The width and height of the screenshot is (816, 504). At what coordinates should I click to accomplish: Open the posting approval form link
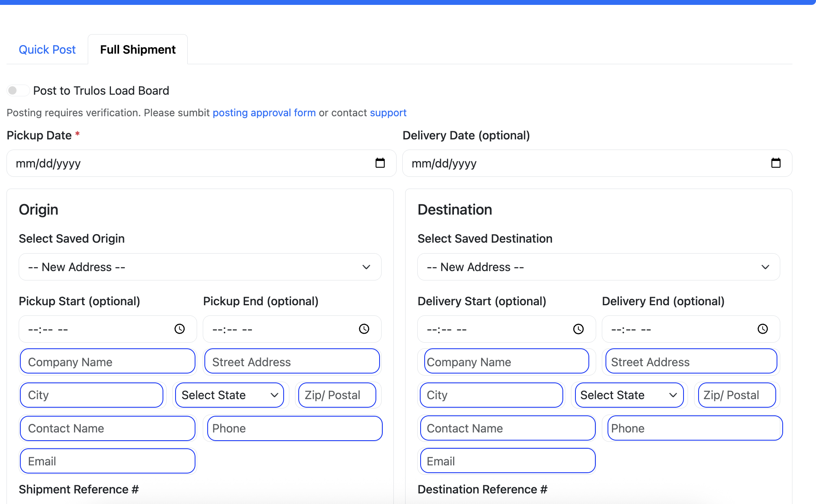[264, 113]
